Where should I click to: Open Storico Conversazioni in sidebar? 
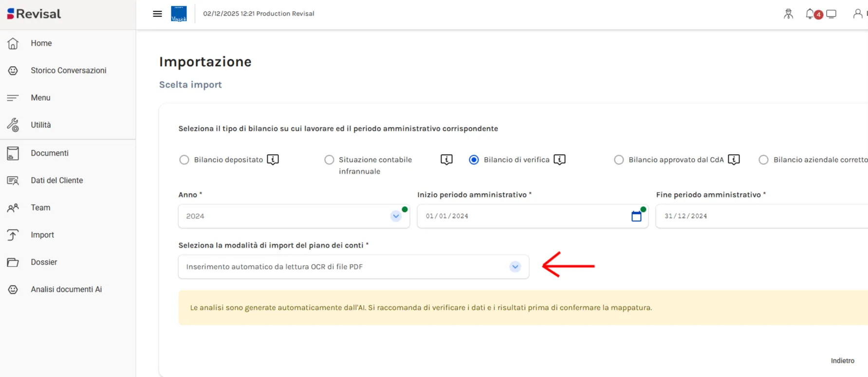[x=68, y=71]
